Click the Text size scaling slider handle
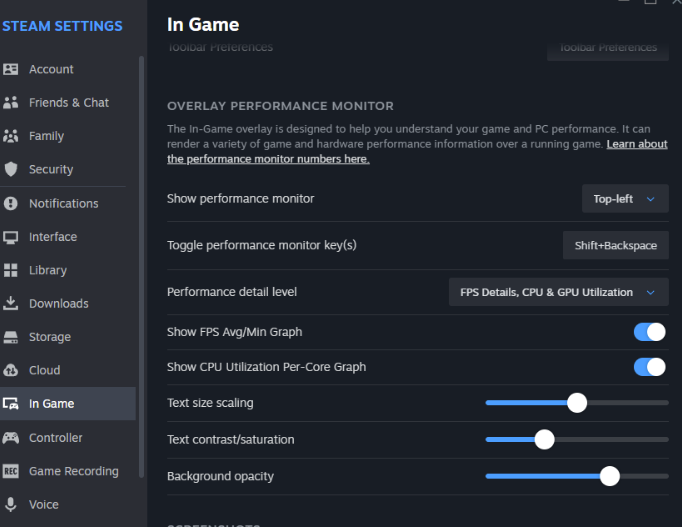 [577, 403]
